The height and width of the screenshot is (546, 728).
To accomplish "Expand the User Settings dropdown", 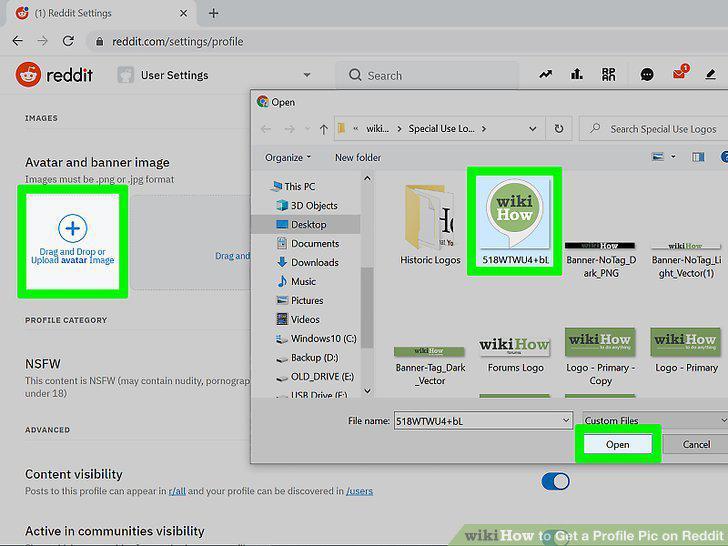I will pos(307,75).
